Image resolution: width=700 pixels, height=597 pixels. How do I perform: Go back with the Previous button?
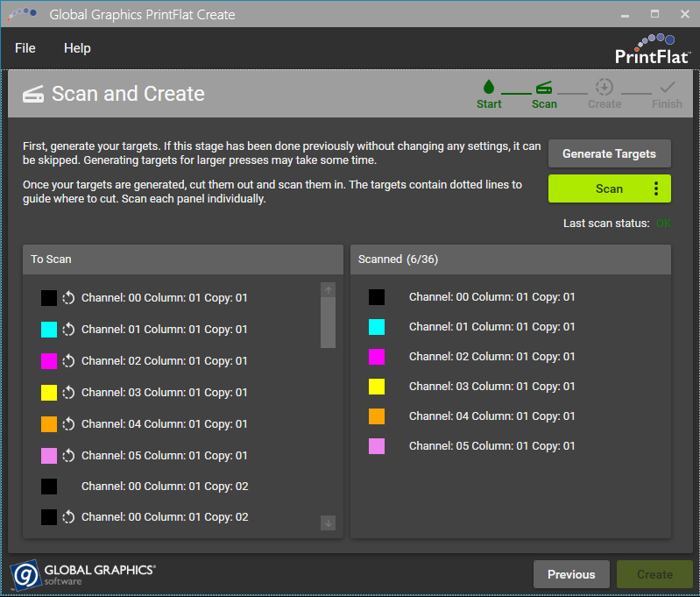click(571, 574)
